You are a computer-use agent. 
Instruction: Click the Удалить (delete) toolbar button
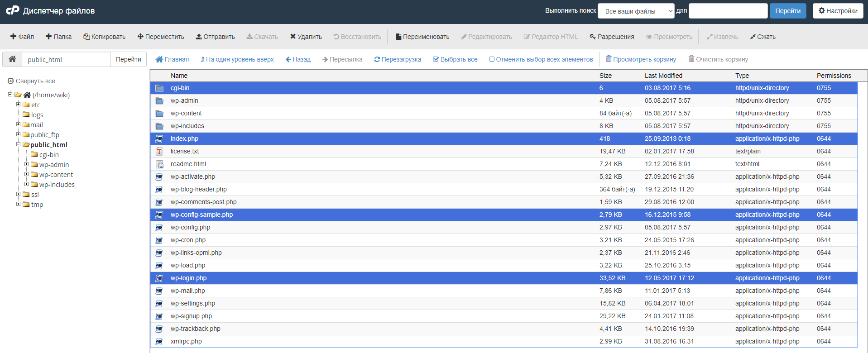(306, 37)
